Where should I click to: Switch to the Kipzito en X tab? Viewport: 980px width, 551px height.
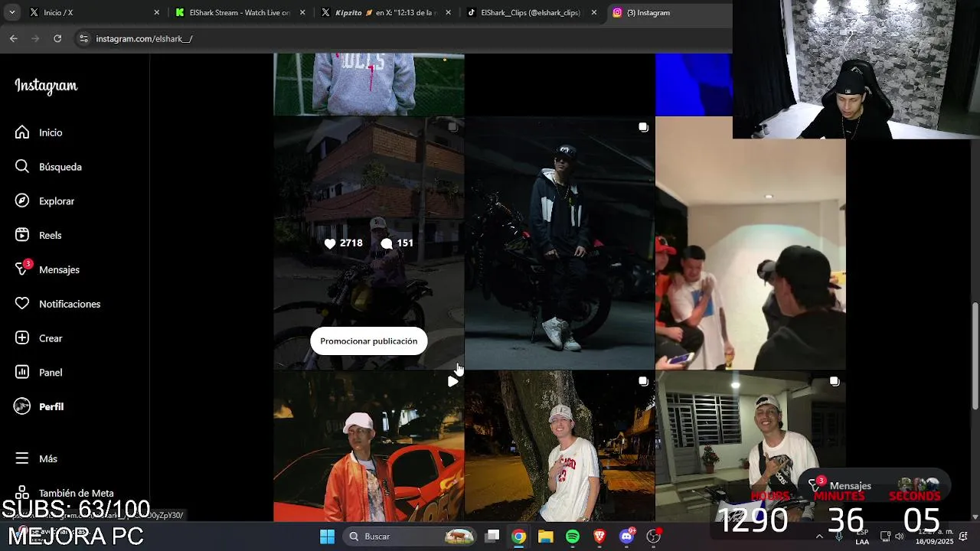385,12
